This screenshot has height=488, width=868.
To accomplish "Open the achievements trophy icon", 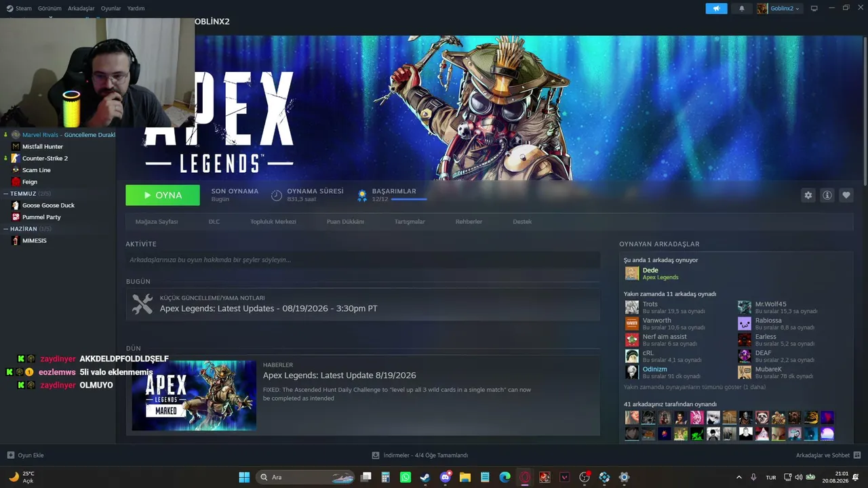I will [x=363, y=195].
